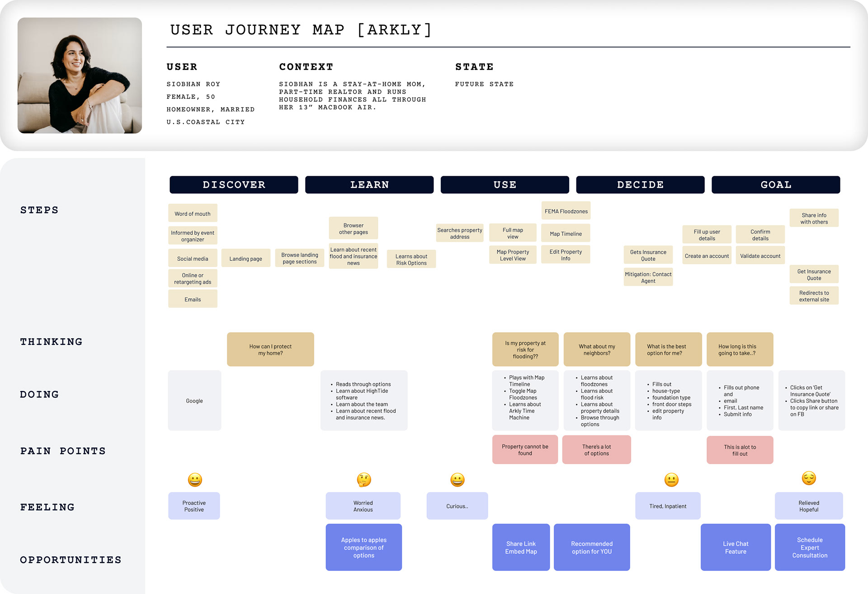Click the grinning emoji above Proactive Positive
Image resolution: width=868 pixels, height=594 pixels.
[x=195, y=480]
